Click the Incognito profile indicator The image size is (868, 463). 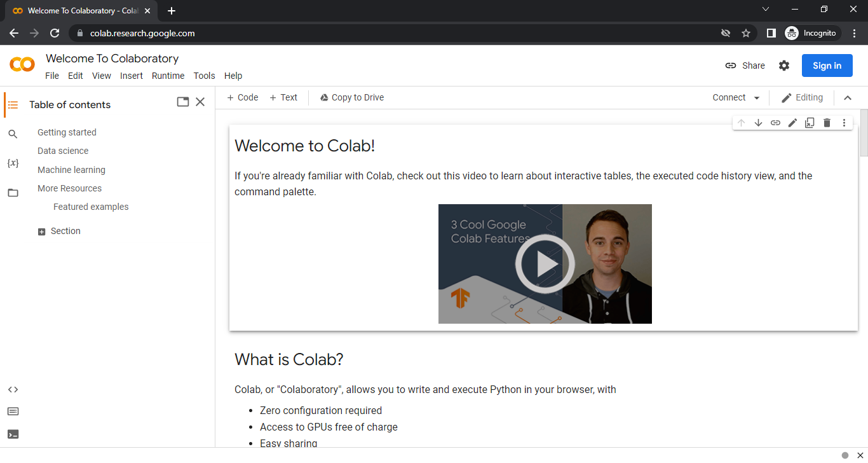(x=813, y=33)
